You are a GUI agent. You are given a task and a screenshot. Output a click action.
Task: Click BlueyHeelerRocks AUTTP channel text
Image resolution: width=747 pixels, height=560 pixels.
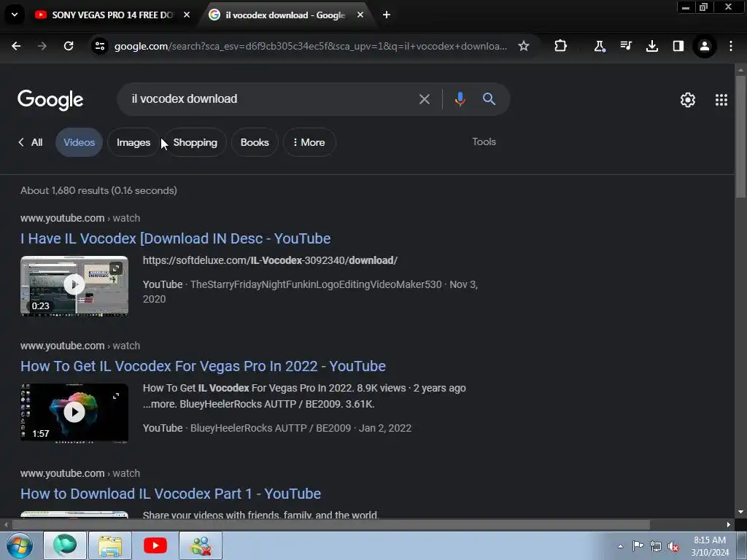271,428
